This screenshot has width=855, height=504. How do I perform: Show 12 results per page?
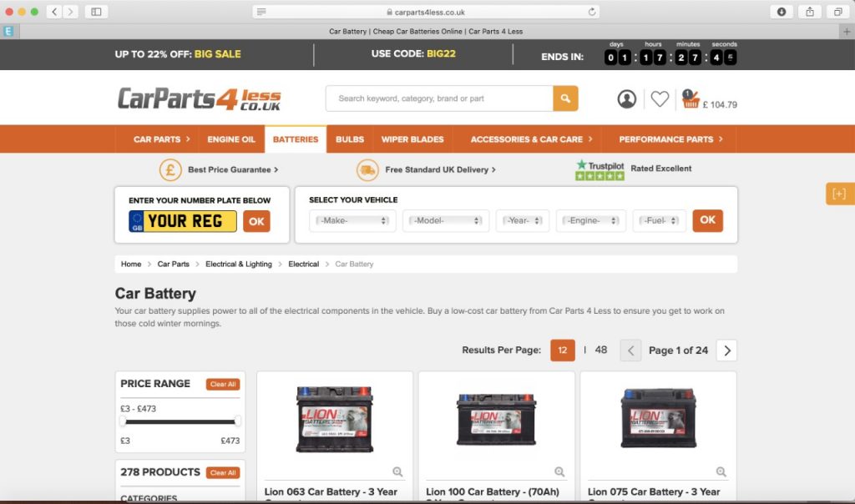[562, 350]
